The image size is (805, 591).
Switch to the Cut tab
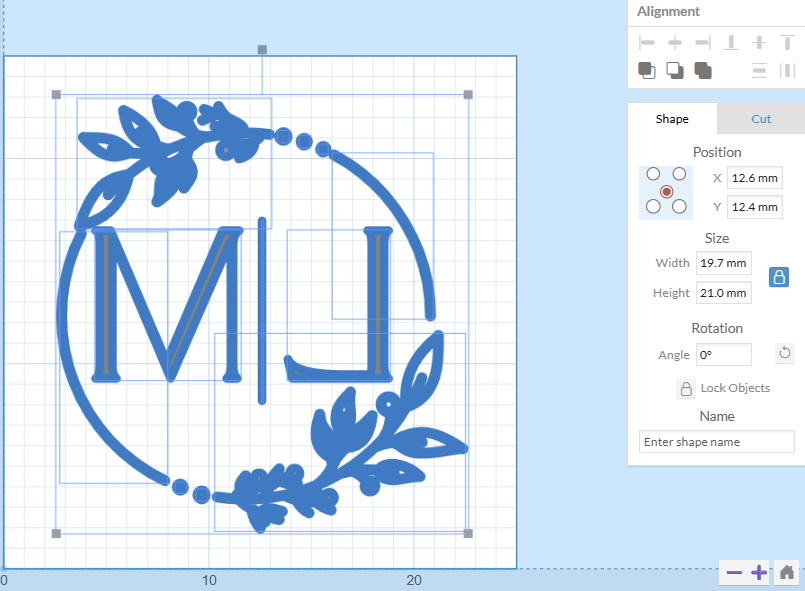point(761,119)
